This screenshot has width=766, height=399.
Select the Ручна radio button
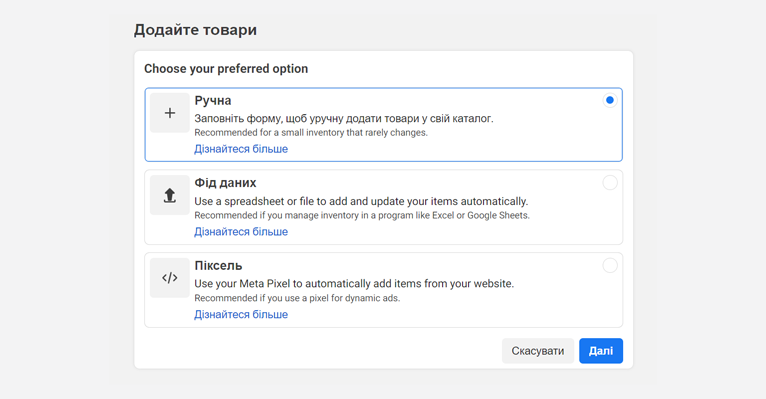click(610, 100)
